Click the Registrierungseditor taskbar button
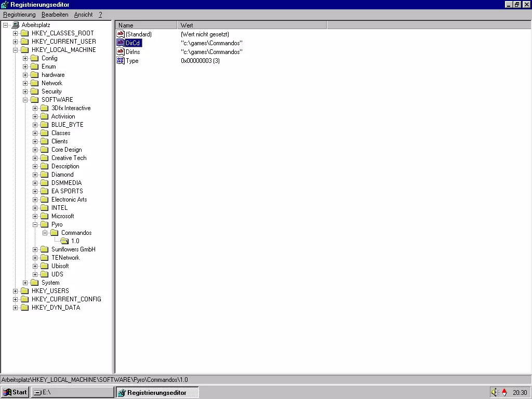 pyautogui.click(x=157, y=392)
